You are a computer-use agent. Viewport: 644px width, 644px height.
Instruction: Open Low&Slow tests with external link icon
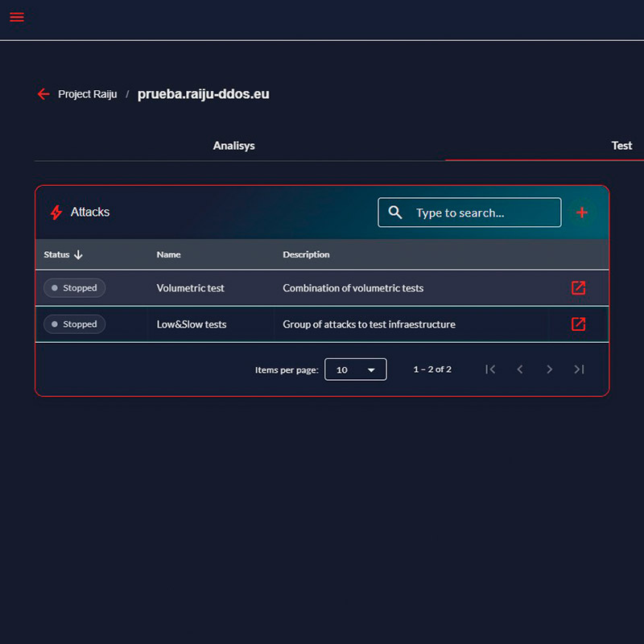click(578, 324)
